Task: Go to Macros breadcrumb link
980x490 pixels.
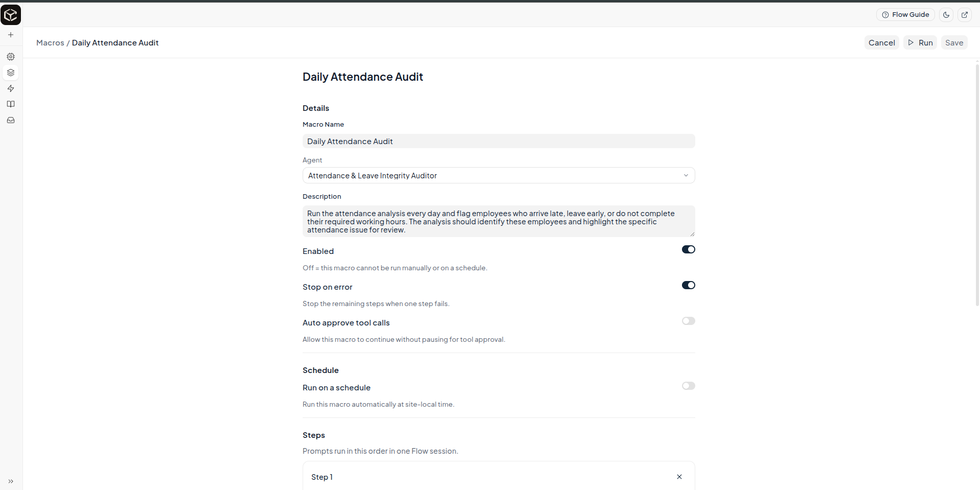Action: pyautogui.click(x=50, y=43)
